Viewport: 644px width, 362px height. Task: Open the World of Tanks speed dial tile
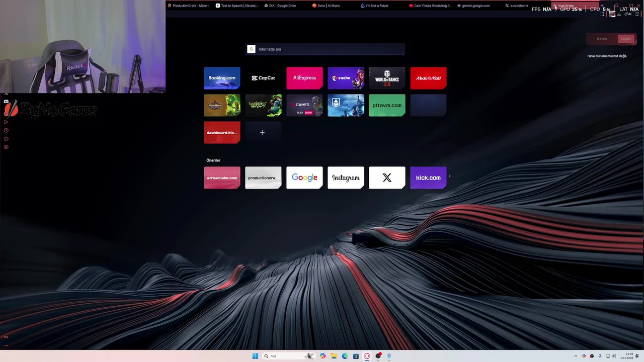387,78
